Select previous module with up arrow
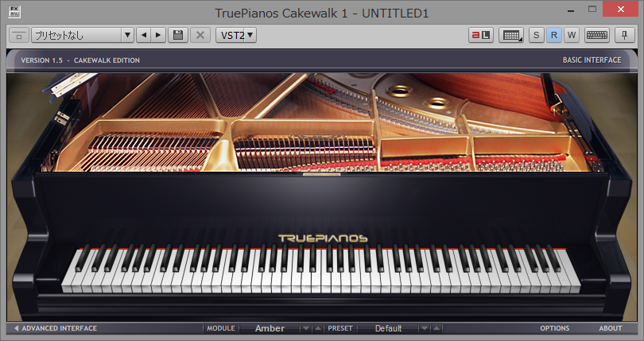644x341 pixels. click(318, 328)
